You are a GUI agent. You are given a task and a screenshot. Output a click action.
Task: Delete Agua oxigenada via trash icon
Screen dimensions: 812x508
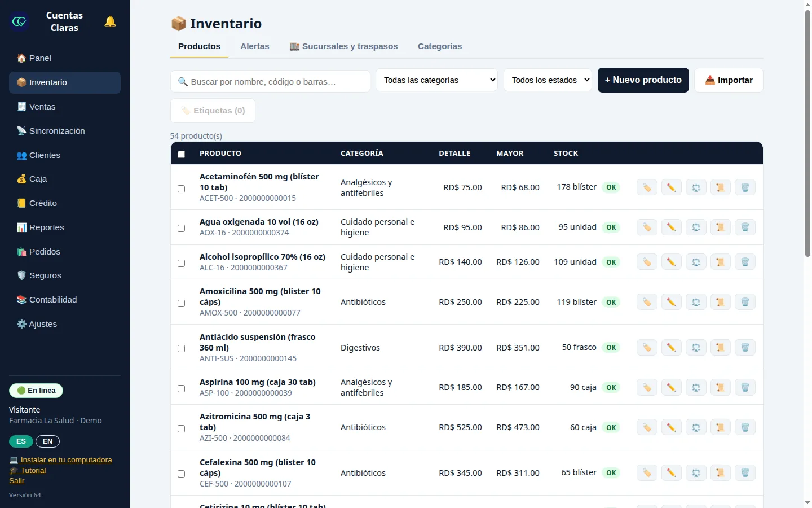click(745, 227)
